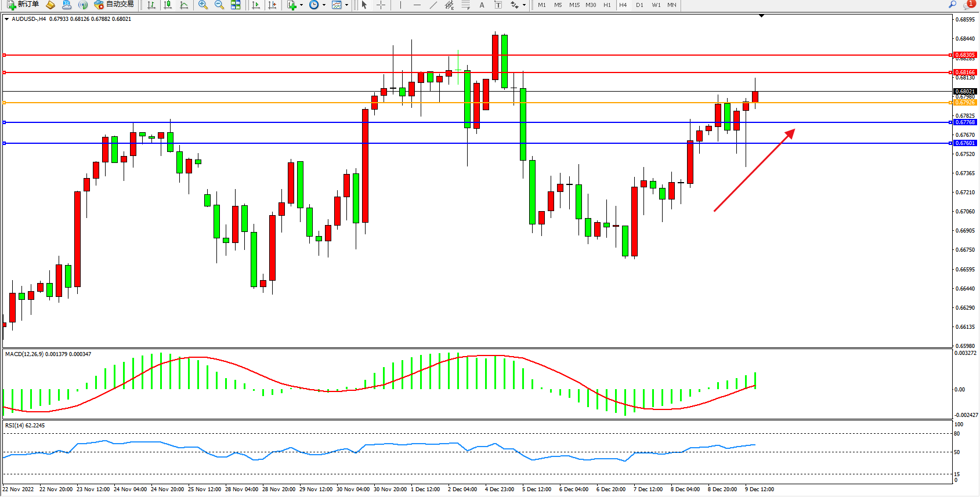Choose the Fibonacci retracement tool
This screenshot has width=980, height=497.
point(465,5)
